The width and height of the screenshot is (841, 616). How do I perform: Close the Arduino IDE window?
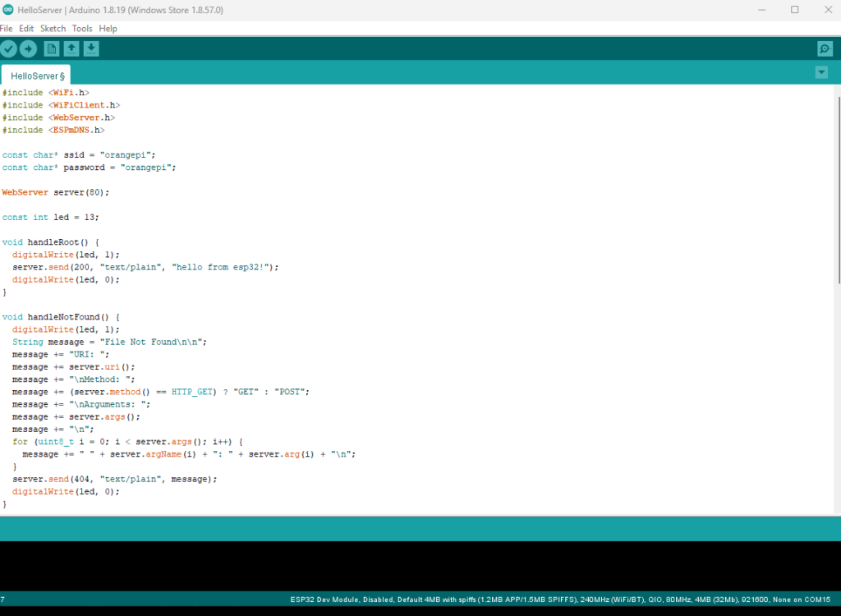coord(828,10)
